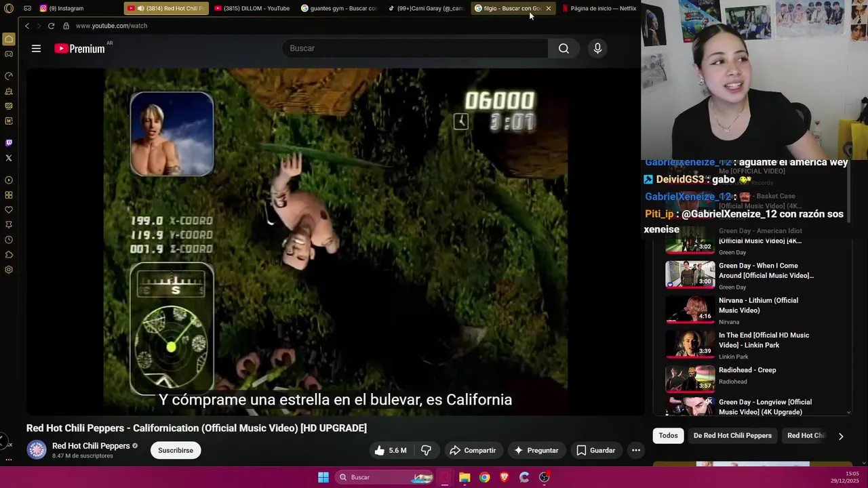Close the filgio search tab
The image size is (868, 488).
549,8
